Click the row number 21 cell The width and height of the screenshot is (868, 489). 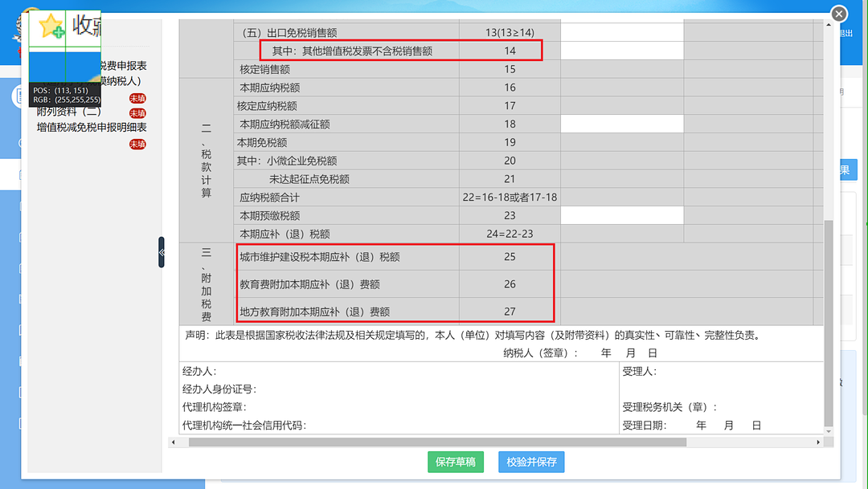[x=510, y=179]
